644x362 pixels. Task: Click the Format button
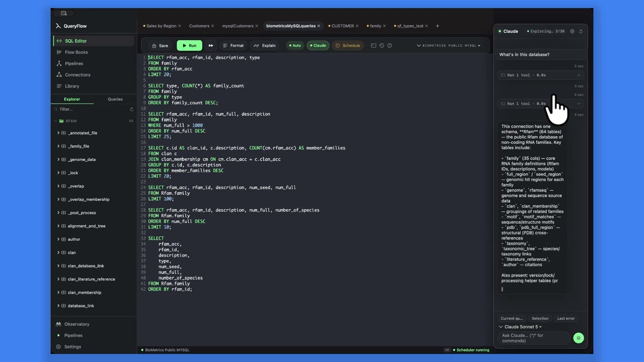[233, 45]
